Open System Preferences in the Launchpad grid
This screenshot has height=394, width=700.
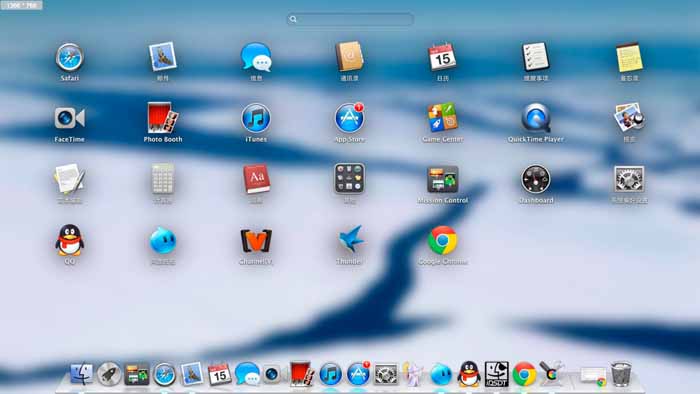629,179
